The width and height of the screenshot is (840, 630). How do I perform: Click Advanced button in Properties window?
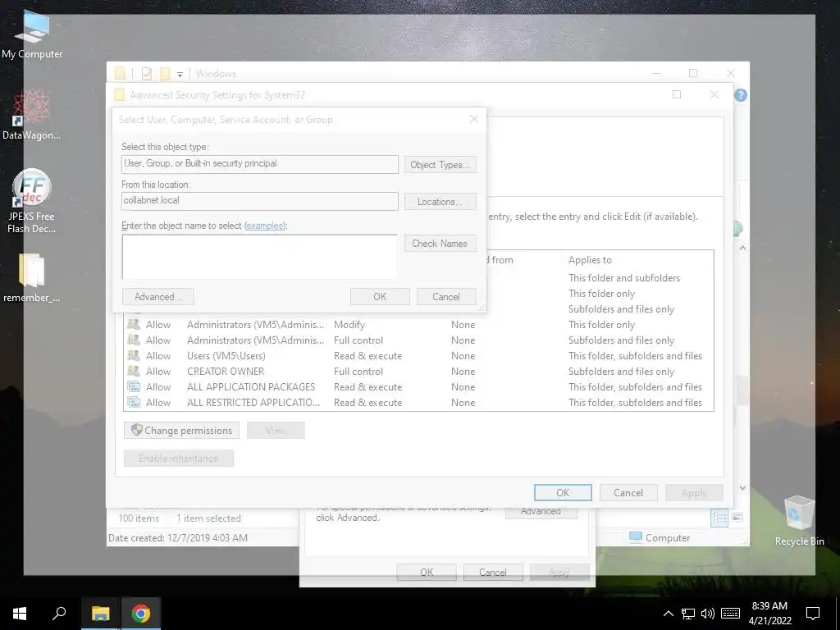(x=541, y=512)
